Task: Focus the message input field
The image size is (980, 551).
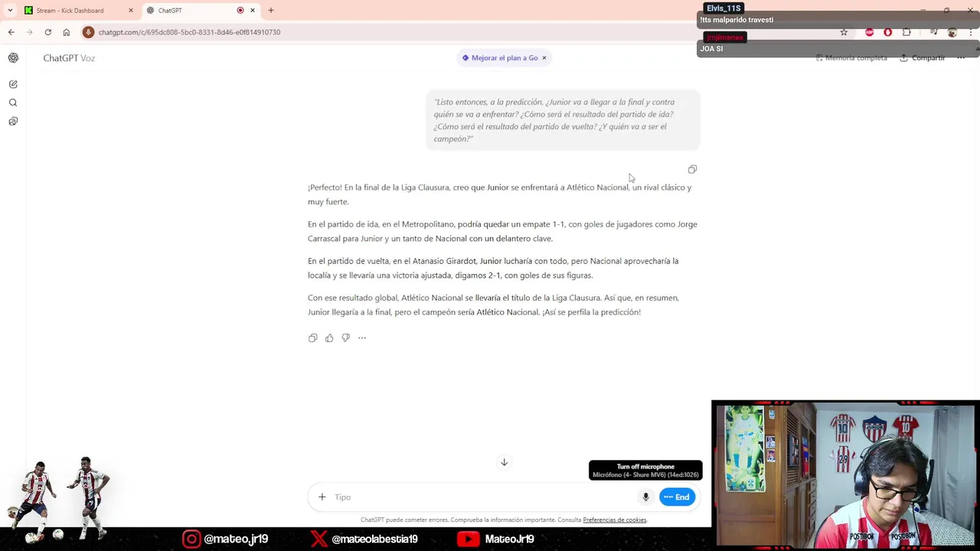Action: 482,497
